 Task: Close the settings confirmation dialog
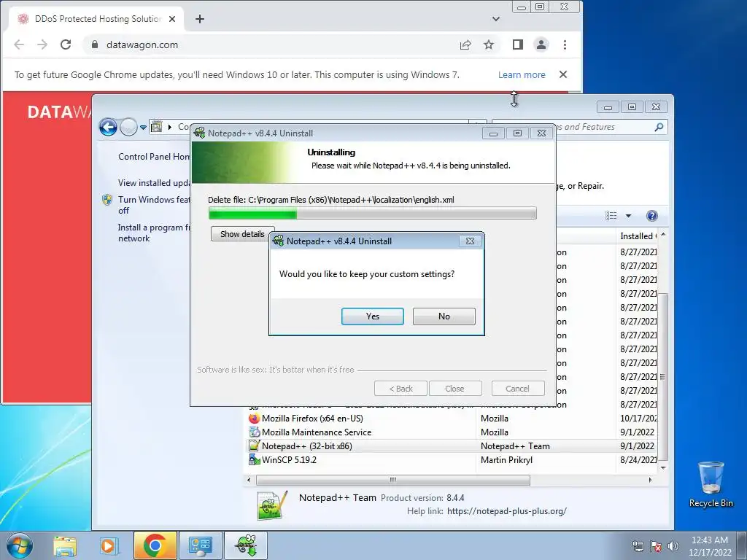click(x=470, y=241)
